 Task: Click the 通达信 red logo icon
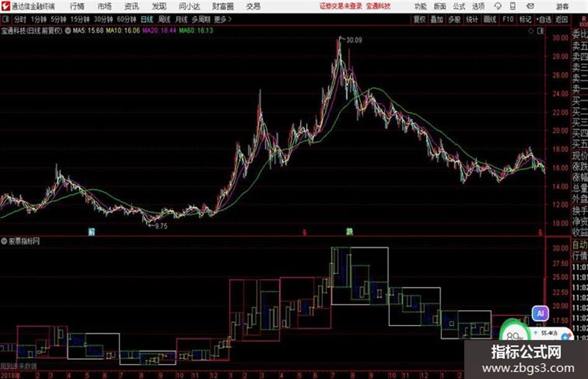(6, 6)
